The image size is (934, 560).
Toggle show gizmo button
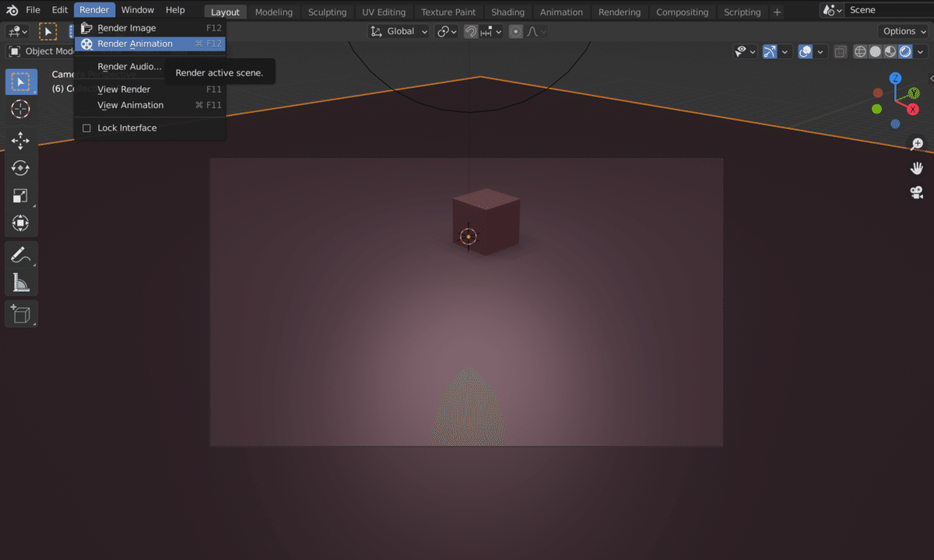click(770, 51)
